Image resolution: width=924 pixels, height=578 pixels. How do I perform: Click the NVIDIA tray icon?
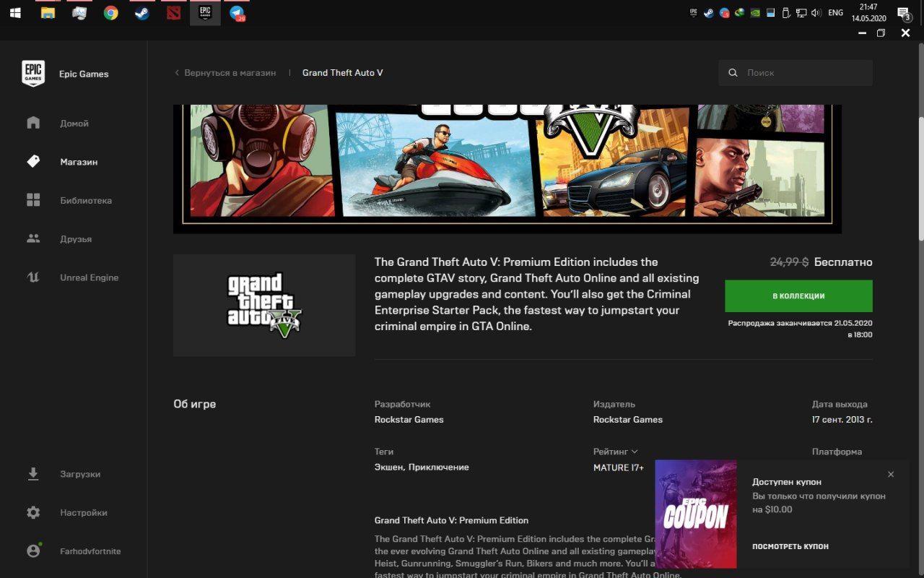click(755, 13)
